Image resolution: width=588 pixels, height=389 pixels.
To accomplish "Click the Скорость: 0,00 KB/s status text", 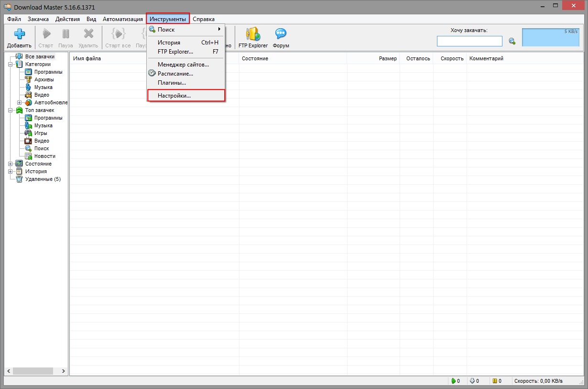I will 538,381.
